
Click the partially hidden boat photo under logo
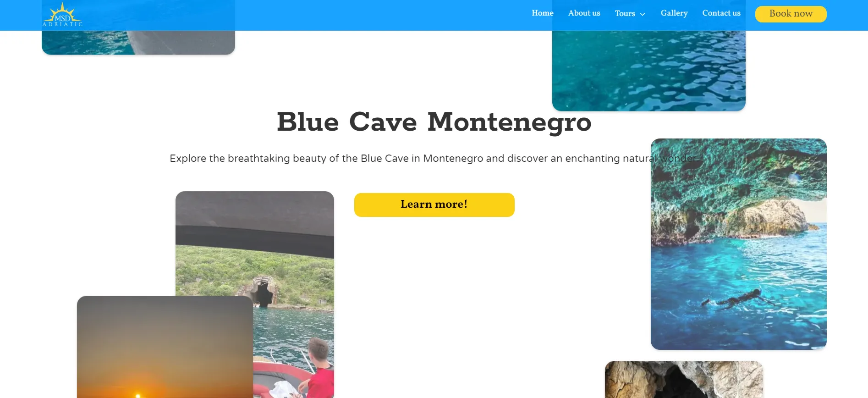pos(138,42)
